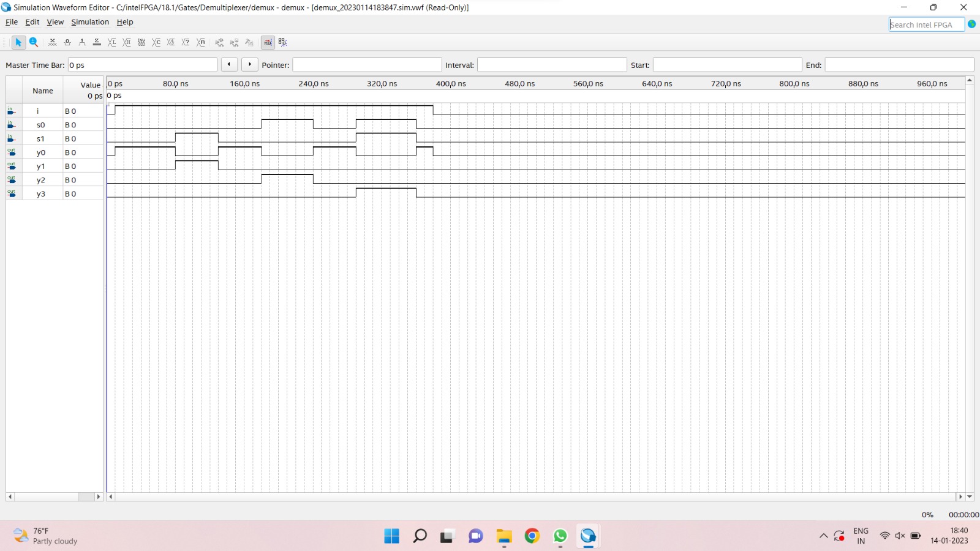Image resolution: width=980 pixels, height=551 pixels.
Task: Force selected signal to Low (0)
Action: [x=67, y=42]
